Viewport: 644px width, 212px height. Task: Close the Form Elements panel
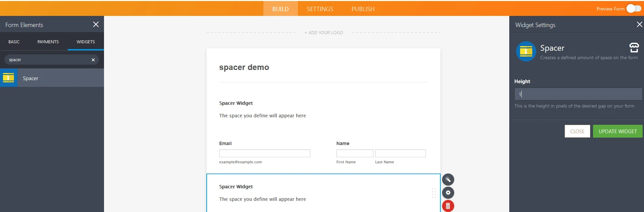(96, 24)
